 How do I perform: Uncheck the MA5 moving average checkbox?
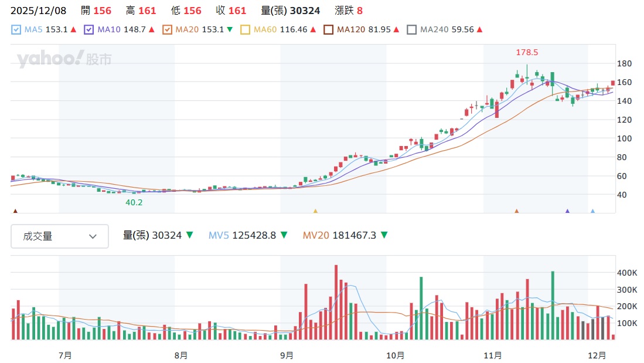coord(16,29)
